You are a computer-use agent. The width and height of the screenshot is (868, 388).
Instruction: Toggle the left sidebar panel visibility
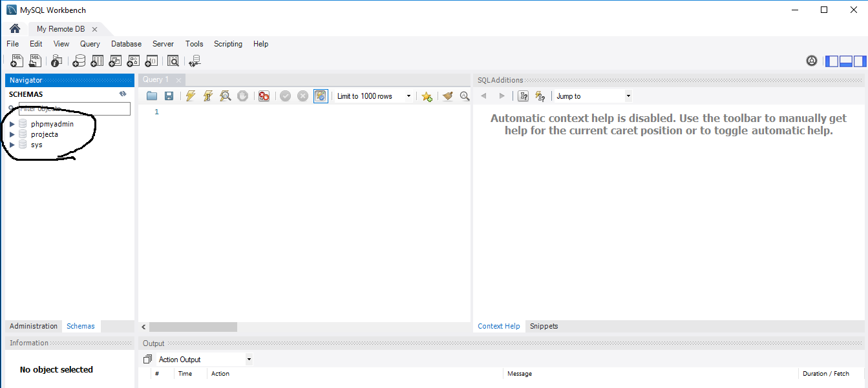coord(832,61)
